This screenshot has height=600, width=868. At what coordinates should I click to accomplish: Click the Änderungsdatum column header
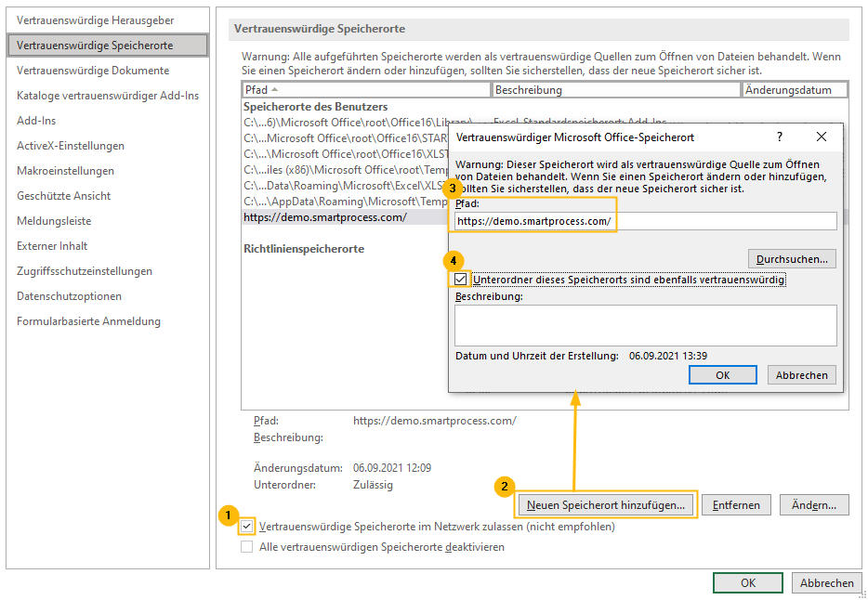coord(795,89)
